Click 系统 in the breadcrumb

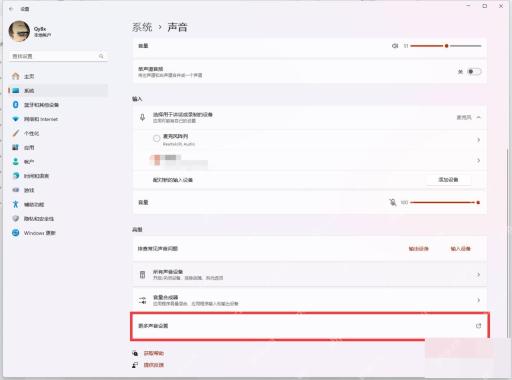click(x=142, y=27)
